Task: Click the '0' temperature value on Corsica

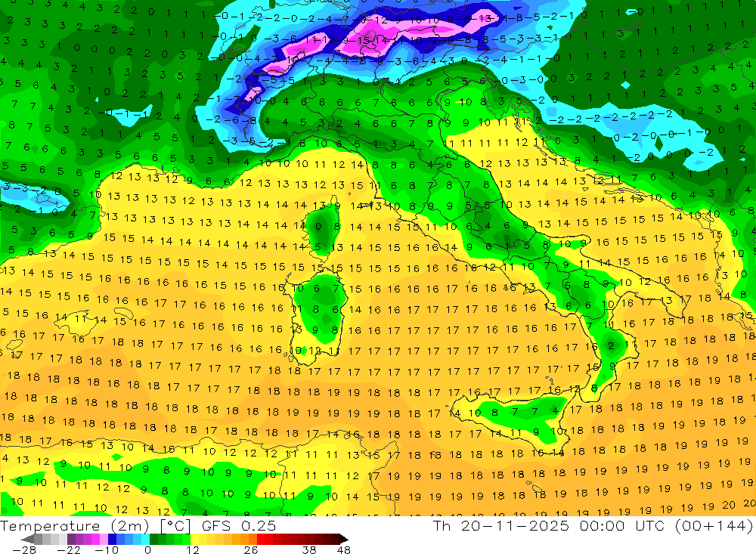Action: (318, 226)
